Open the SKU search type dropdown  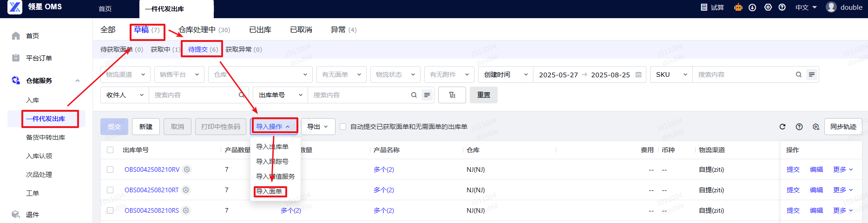[671, 74]
